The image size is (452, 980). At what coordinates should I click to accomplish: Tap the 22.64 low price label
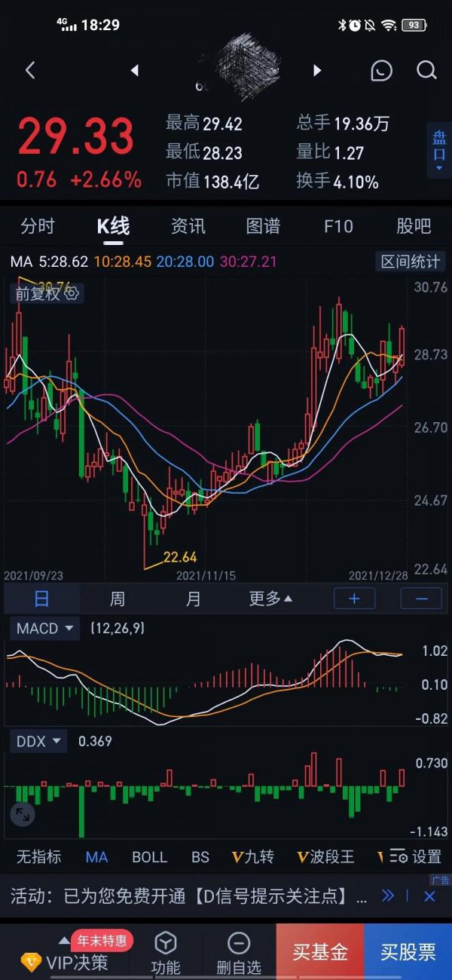point(180,557)
